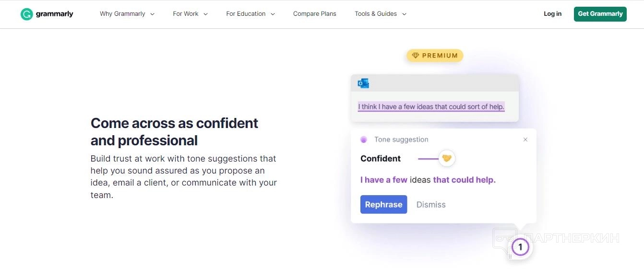
Task: Click the handshake emoji next to Confident
Action: coord(447,158)
